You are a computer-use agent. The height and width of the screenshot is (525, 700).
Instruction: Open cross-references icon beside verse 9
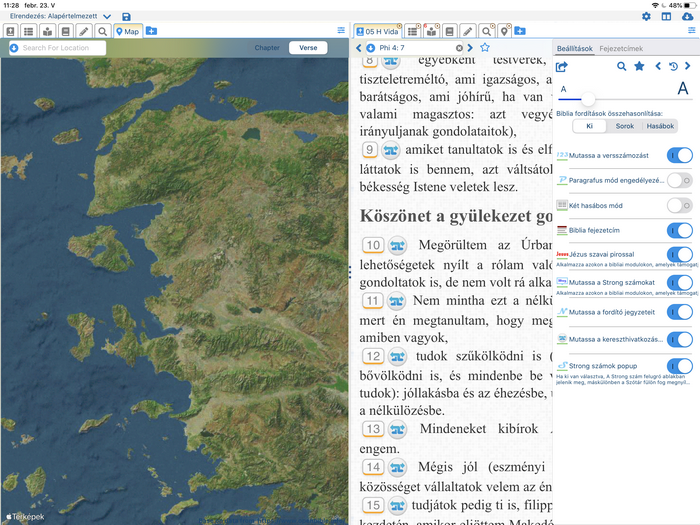(391, 150)
